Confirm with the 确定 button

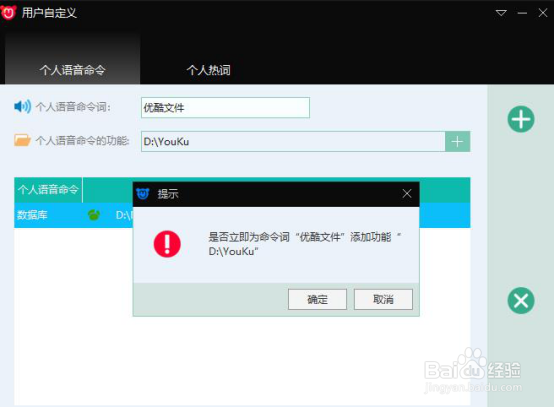pyautogui.click(x=317, y=300)
